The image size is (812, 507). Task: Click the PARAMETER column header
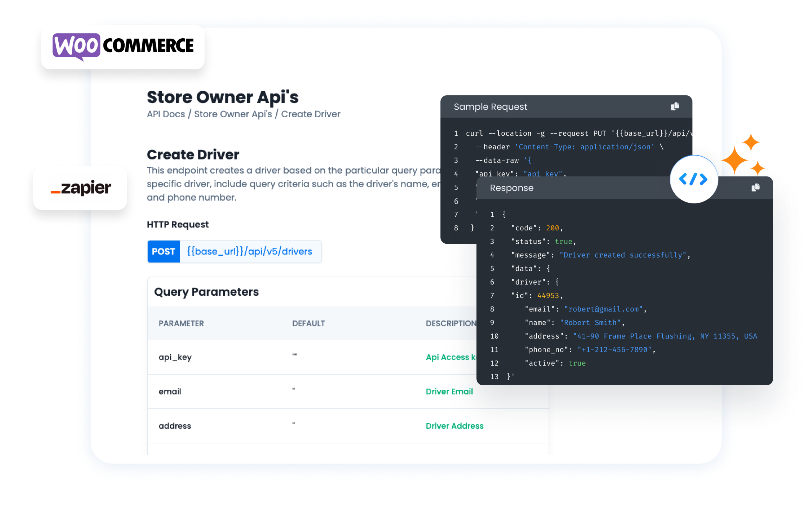pyautogui.click(x=181, y=323)
